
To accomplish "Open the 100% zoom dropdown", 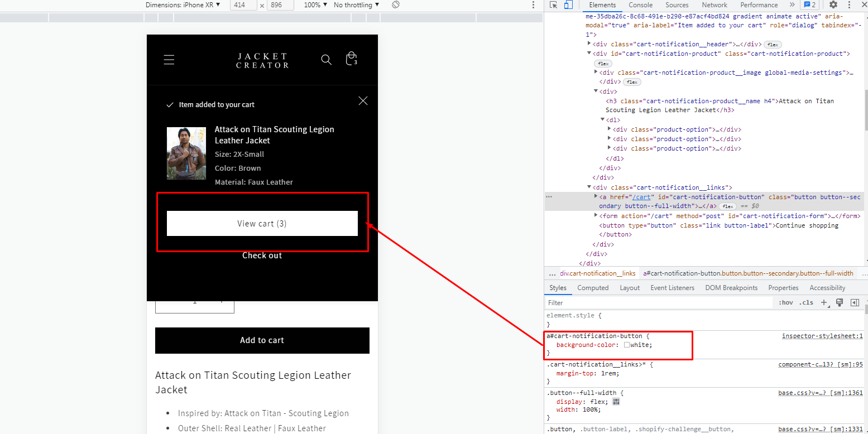I will click(x=316, y=5).
